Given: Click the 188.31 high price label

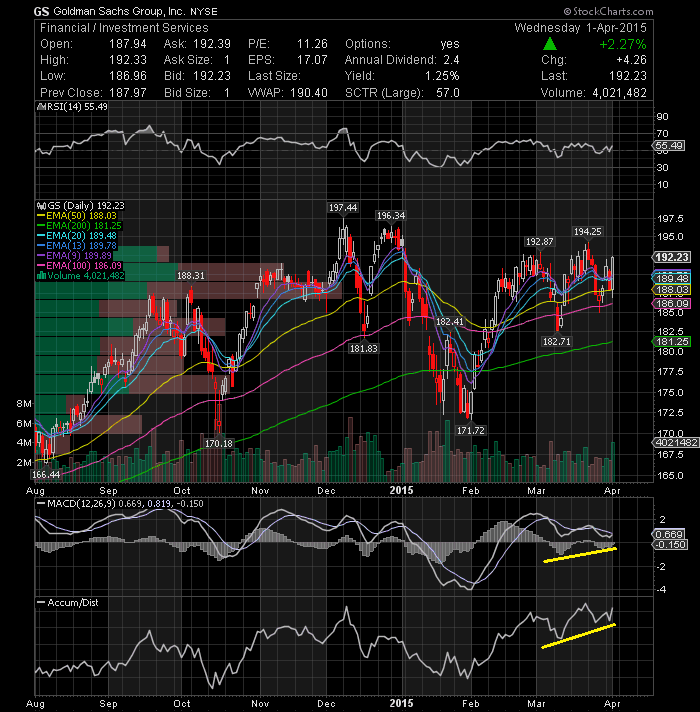Looking at the screenshot, I should tap(191, 276).
